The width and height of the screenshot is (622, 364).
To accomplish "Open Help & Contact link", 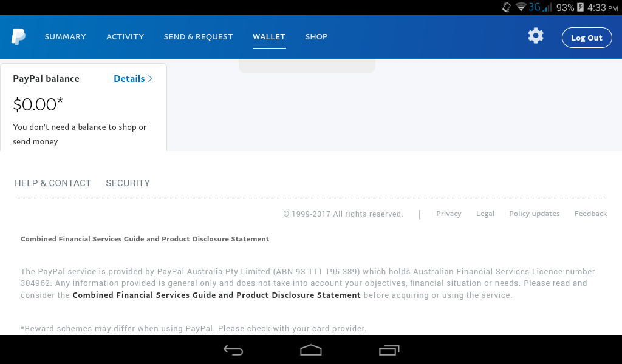I will tap(53, 183).
